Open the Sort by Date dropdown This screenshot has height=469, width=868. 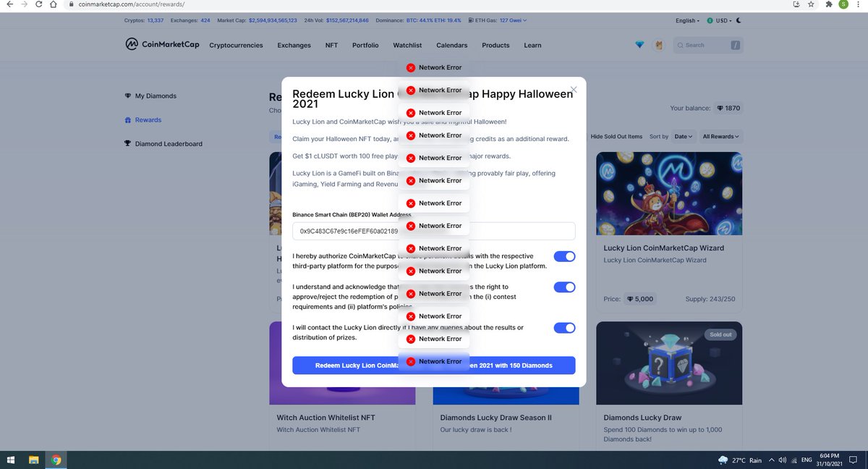point(682,136)
